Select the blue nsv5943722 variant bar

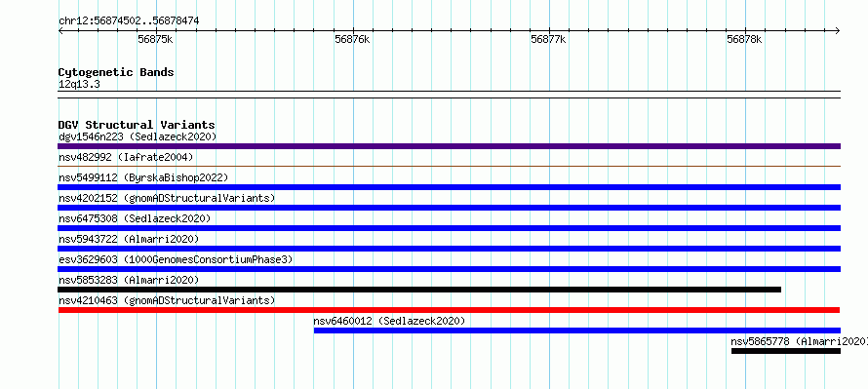click(449, 249)
